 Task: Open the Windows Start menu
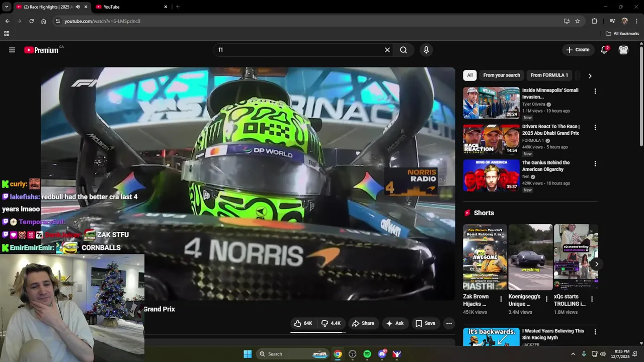point(248,354)
